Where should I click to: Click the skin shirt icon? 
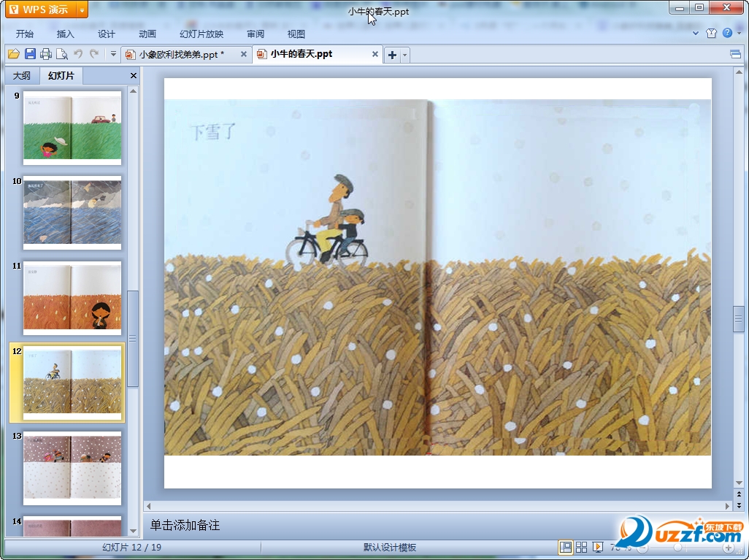[x=711, y=33]
